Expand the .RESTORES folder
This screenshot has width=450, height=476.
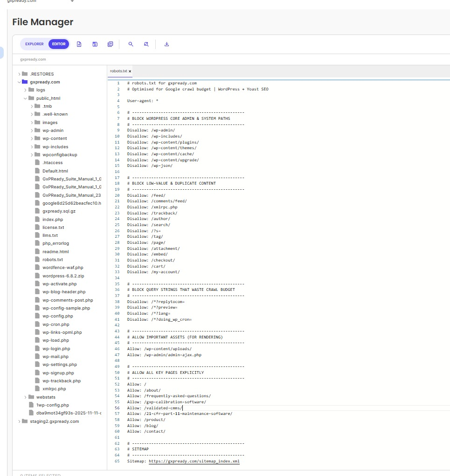pos(19,74)
